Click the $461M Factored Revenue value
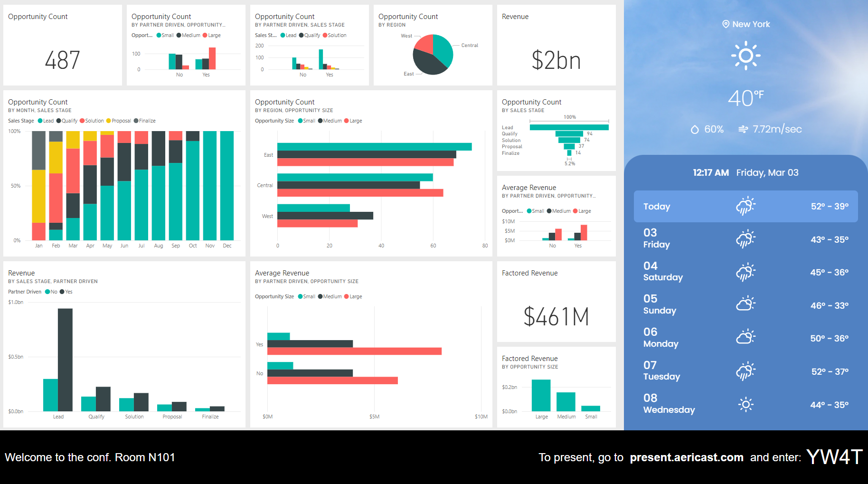This screenshot has width=868, height=484. pyautogui.click(x=556, y=316)
